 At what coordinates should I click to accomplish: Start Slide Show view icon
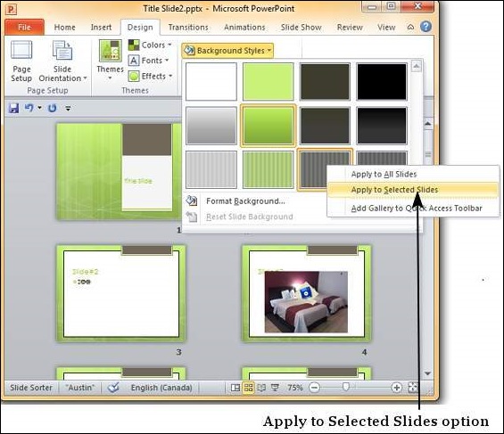coord(275,388)
